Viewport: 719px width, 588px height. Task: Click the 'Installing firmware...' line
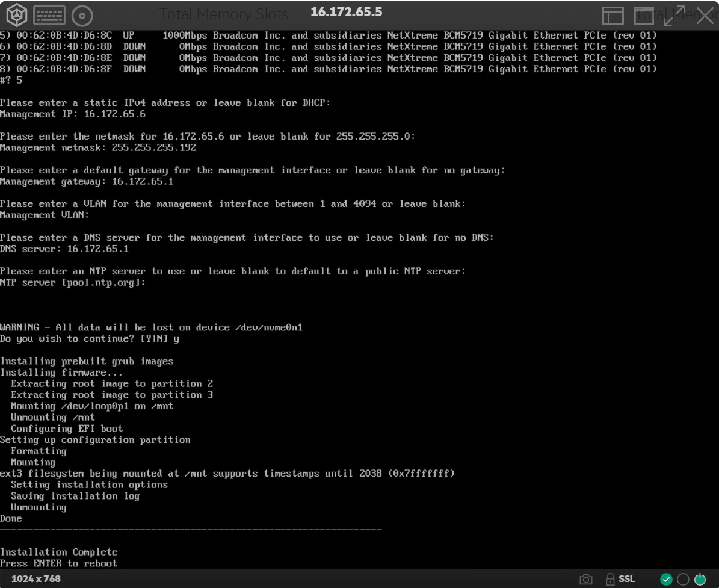(x=61, y=373)
